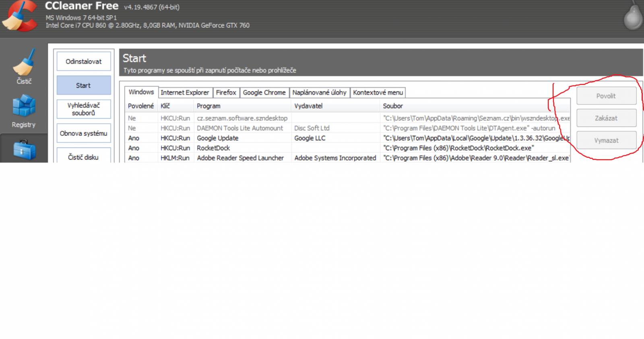Screen dimensions: 644x339
Task: Sort by the Program column header
Action: pos(242,106)
